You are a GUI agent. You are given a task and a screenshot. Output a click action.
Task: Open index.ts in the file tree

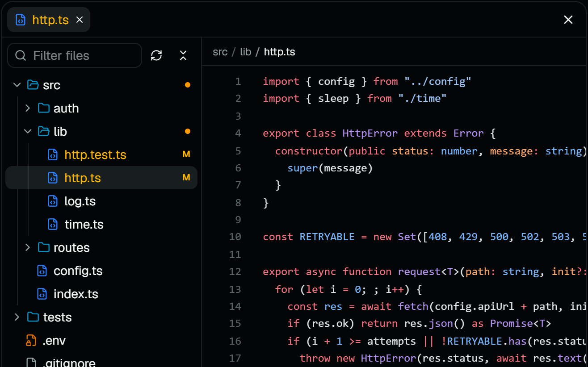coord(101,294)
